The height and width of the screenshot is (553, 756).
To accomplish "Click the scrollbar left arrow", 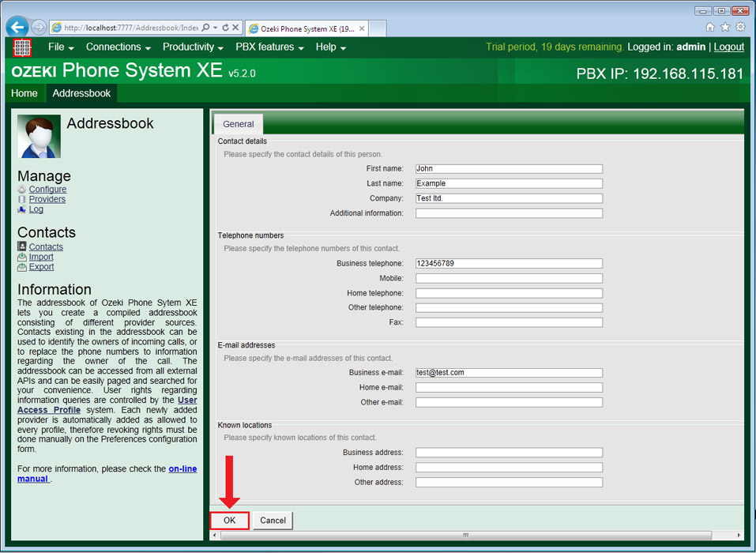I will click(x=215, y=535).
